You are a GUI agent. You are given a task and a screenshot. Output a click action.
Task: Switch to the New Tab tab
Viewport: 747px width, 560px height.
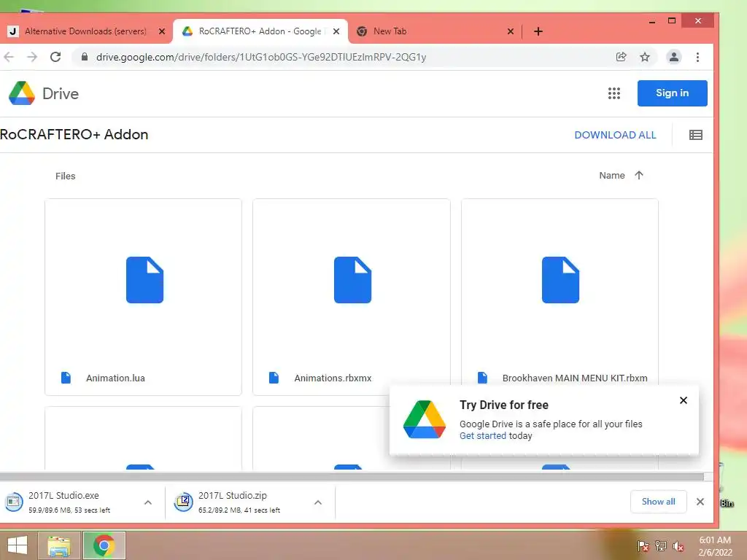point(435,31)
